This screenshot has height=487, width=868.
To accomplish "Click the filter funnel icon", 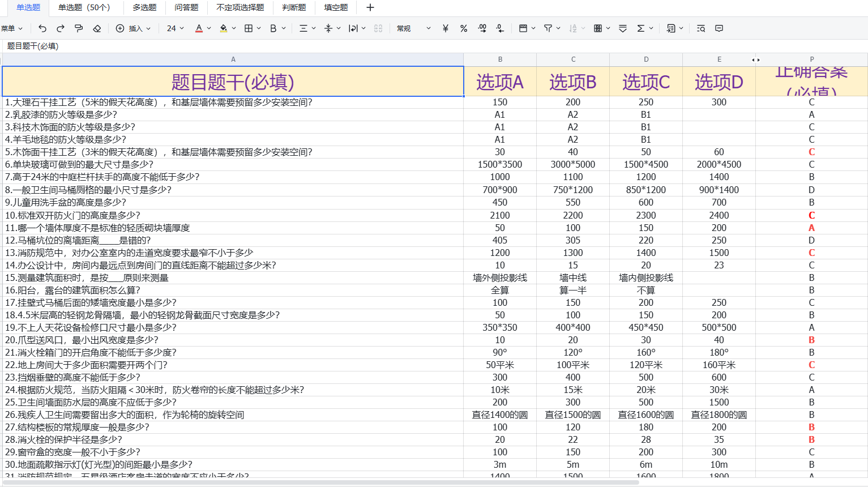I will pyautogui.click(x=548, y=28).
